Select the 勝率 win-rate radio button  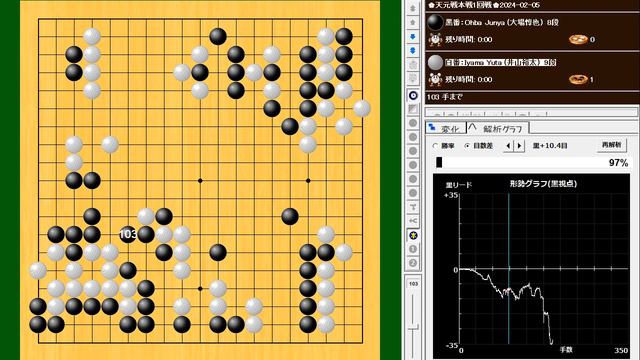tap(436, 146)
